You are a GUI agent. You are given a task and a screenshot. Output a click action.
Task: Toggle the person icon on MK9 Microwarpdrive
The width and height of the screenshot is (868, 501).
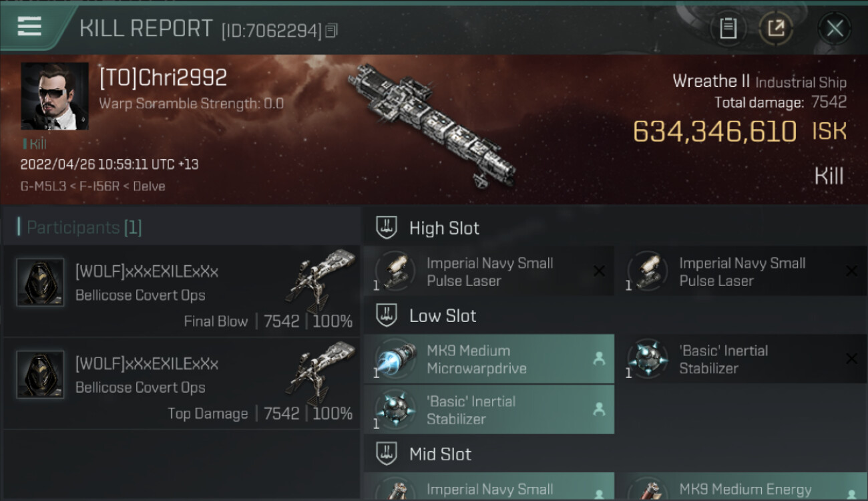pyautogui.click(x=599, y=359)
